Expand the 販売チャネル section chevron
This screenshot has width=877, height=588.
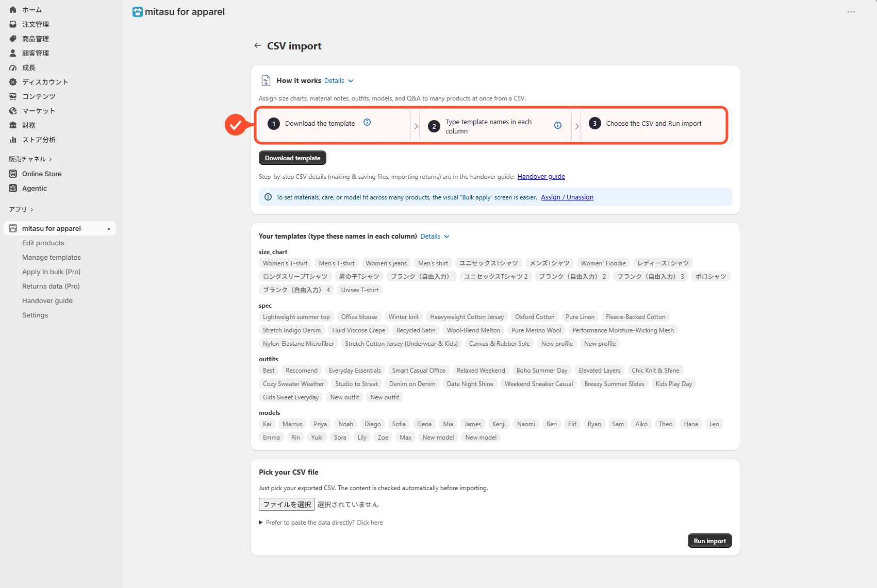click(x=51, y=159)
